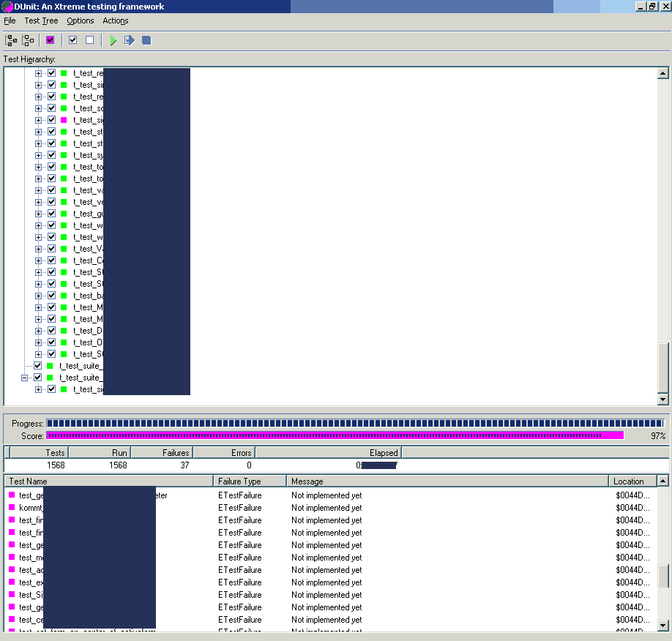Expand the t_test_so tree node
Image resolution: width=672 pixels, height=641 pixels.
tap(38, 108)
